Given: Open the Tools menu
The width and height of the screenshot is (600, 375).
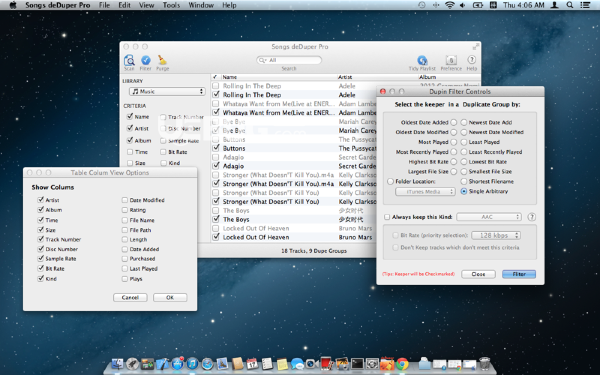Looking at the screenshot, I should 171,5.
